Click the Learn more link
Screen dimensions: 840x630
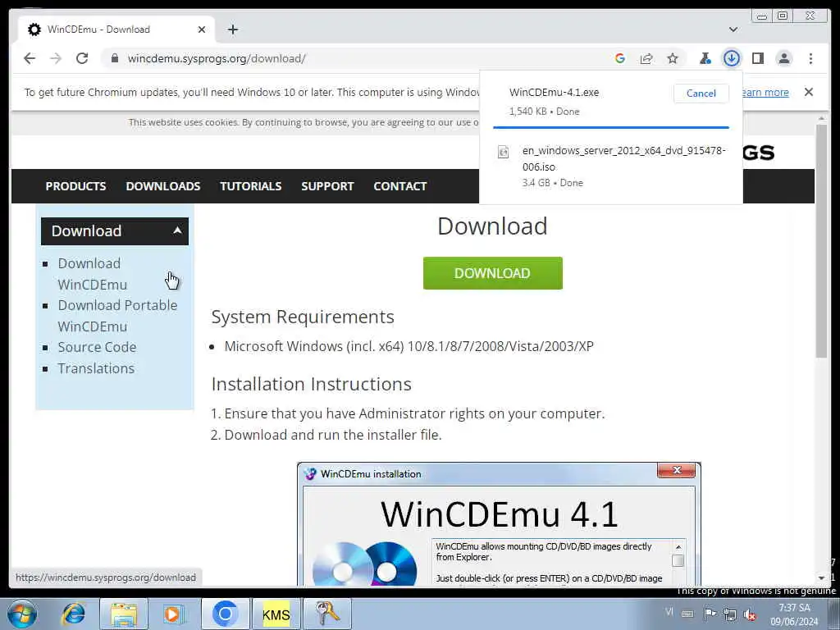click(765, 92)
